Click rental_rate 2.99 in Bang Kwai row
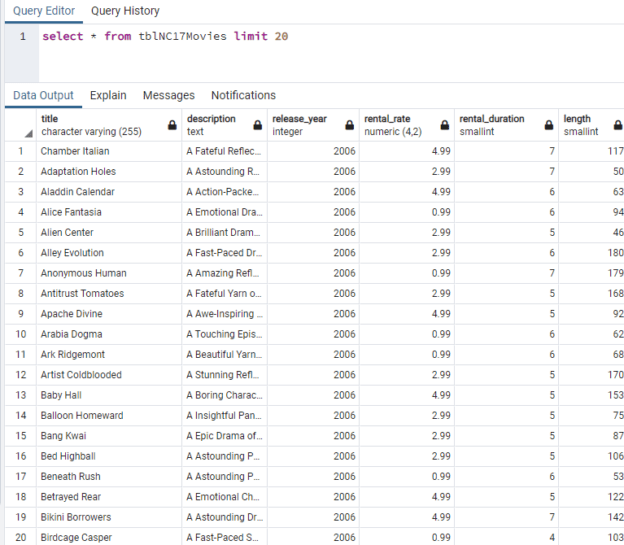624x545 pixels. coord(407,436)
